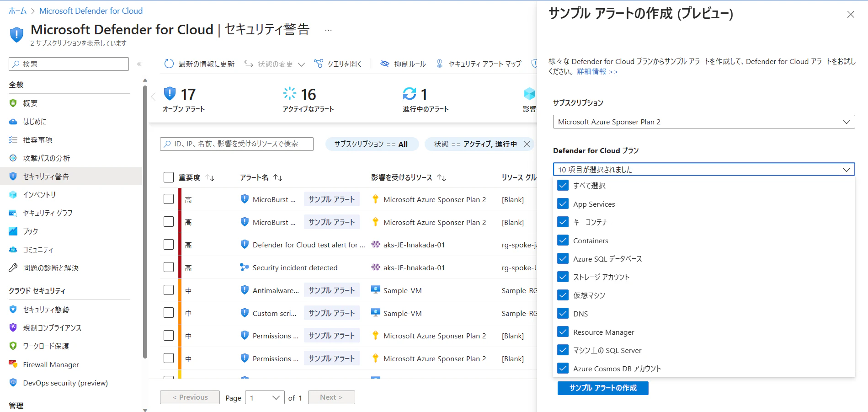868x412 pixels.
Task: Click the Microsoft Defender for Cloud breadcrumb
Action: [91, 11]
